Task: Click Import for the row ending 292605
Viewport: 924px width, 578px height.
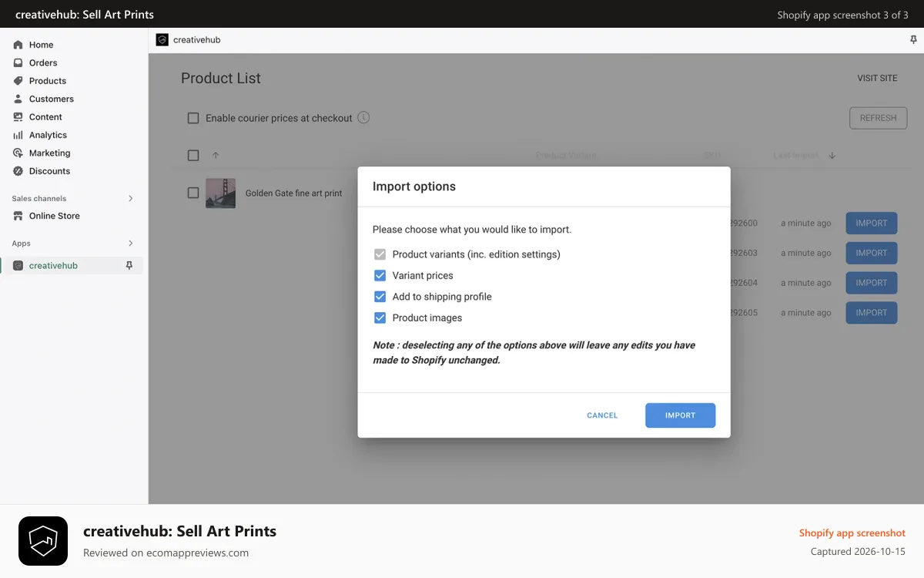Action: pos(872,313)
